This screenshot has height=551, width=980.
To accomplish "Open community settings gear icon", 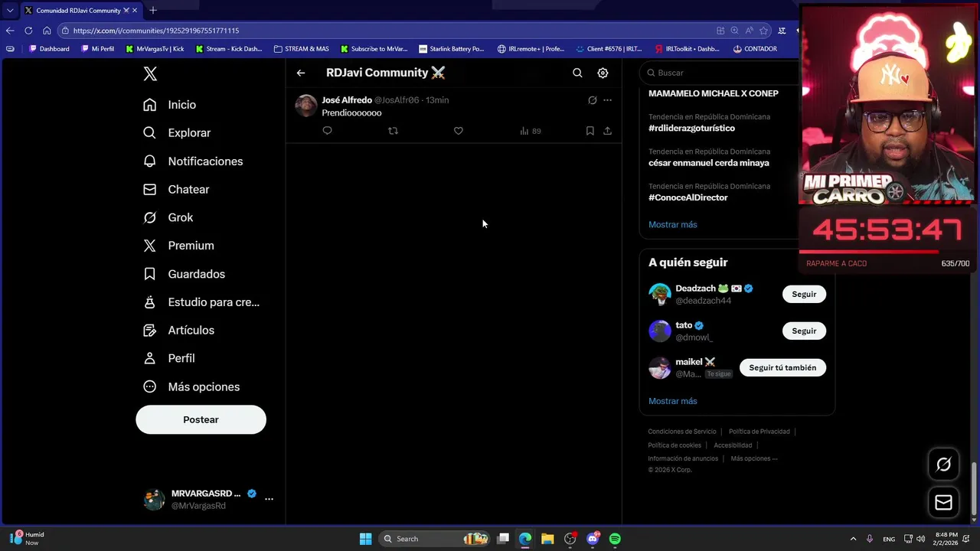I will 603,73.
